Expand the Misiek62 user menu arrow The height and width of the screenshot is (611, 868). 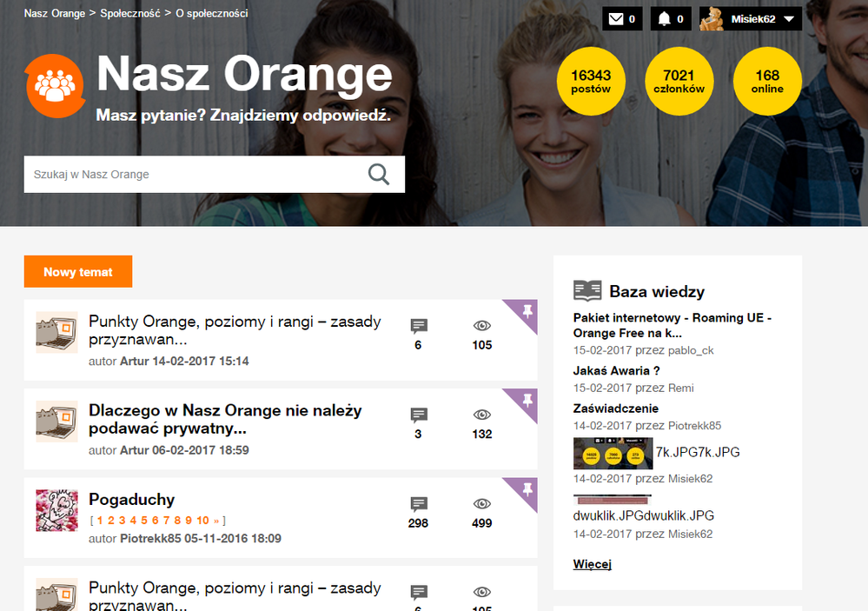pyautogui.click(x=789, y=19)
